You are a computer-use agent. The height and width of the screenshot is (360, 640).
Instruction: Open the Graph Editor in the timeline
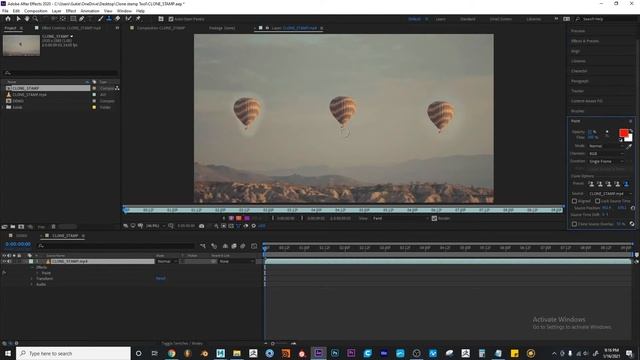254,246
